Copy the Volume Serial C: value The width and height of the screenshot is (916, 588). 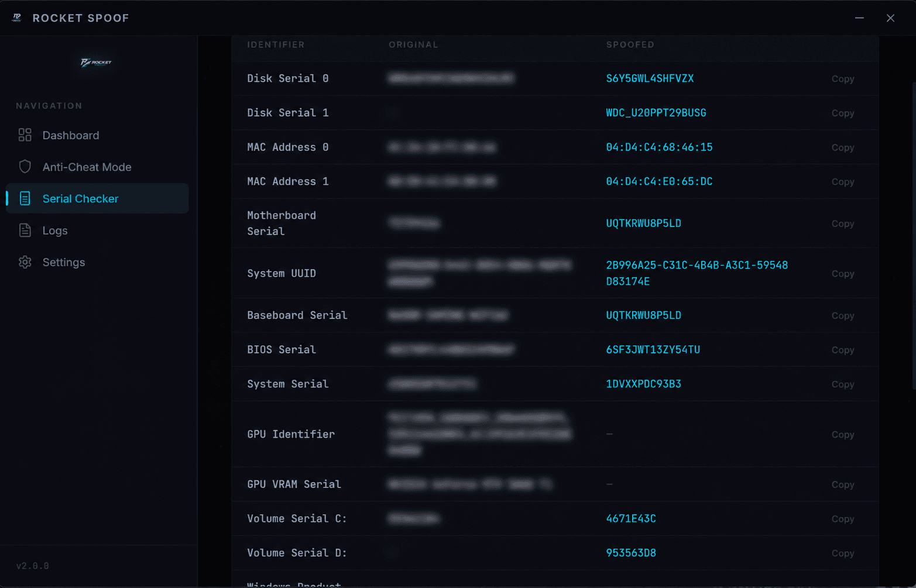pos(843,519)
